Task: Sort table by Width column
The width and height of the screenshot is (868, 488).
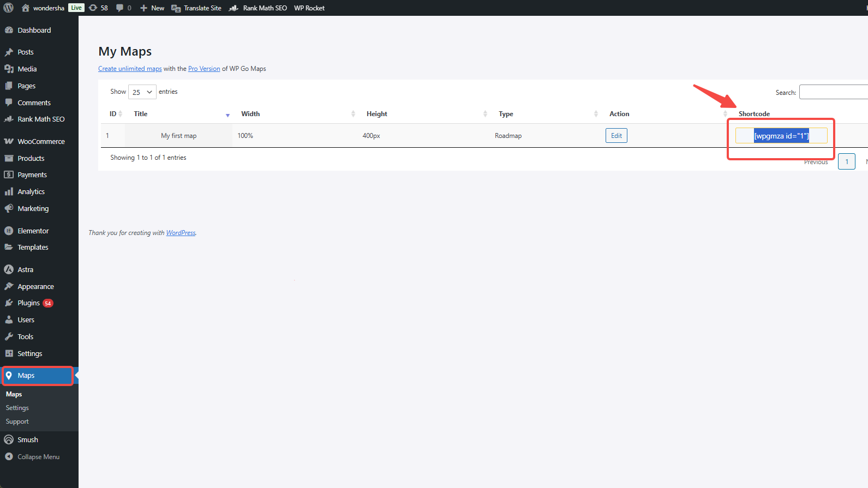Action: coord(250,114)
